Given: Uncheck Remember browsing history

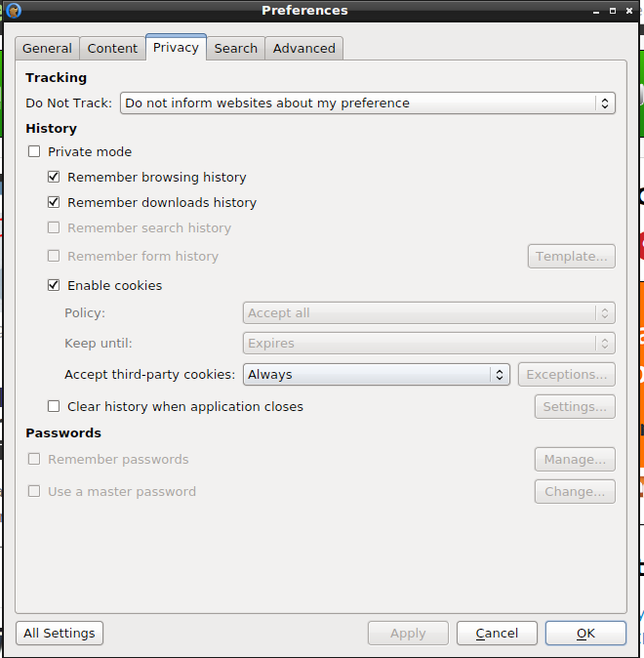Looking at the screenshot, I should pos(54,177).
